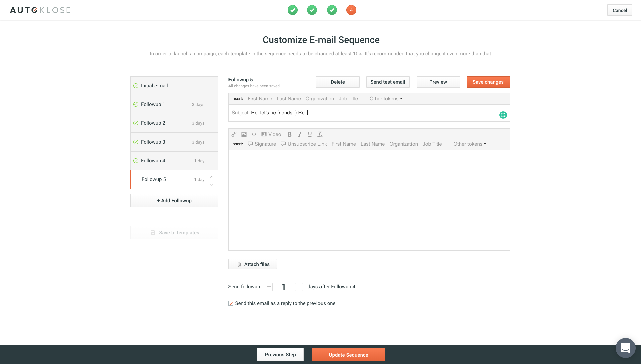Click the Grammarly icon in subject field
Viewport: 641px width, 364px height.
[x=503, y=115]
